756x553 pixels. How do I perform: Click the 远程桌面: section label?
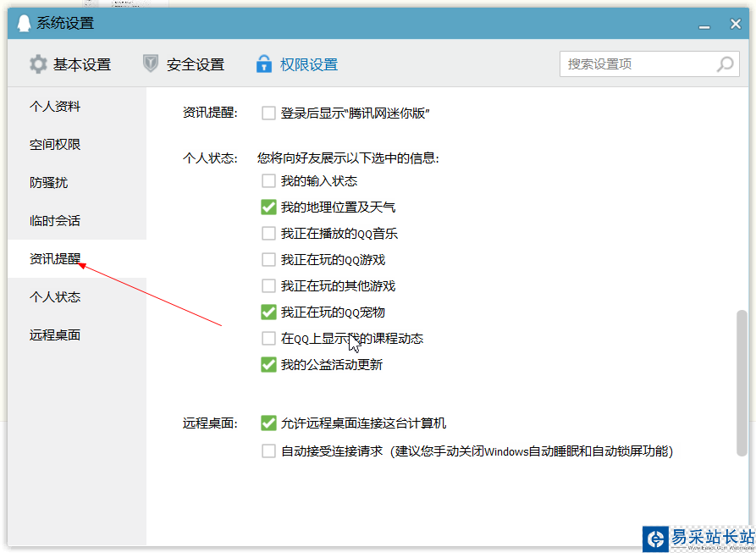click(210, 423)
